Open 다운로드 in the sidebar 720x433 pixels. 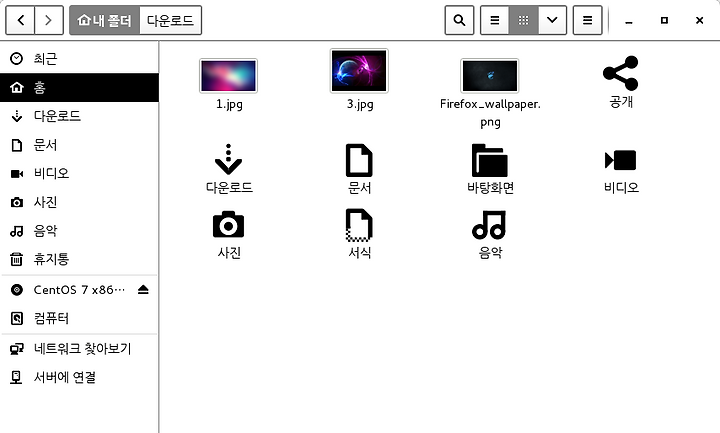(79, 116)
